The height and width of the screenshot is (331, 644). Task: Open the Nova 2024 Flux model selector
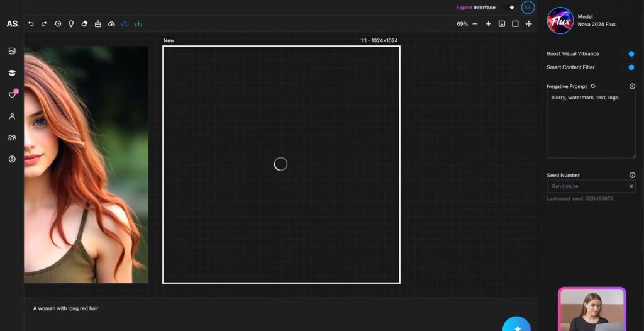582,21
